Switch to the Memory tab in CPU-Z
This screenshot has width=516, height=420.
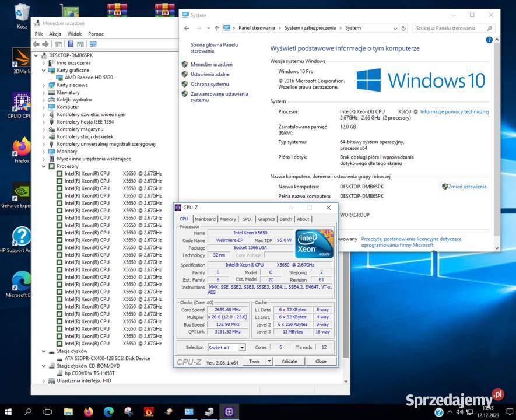228,219
